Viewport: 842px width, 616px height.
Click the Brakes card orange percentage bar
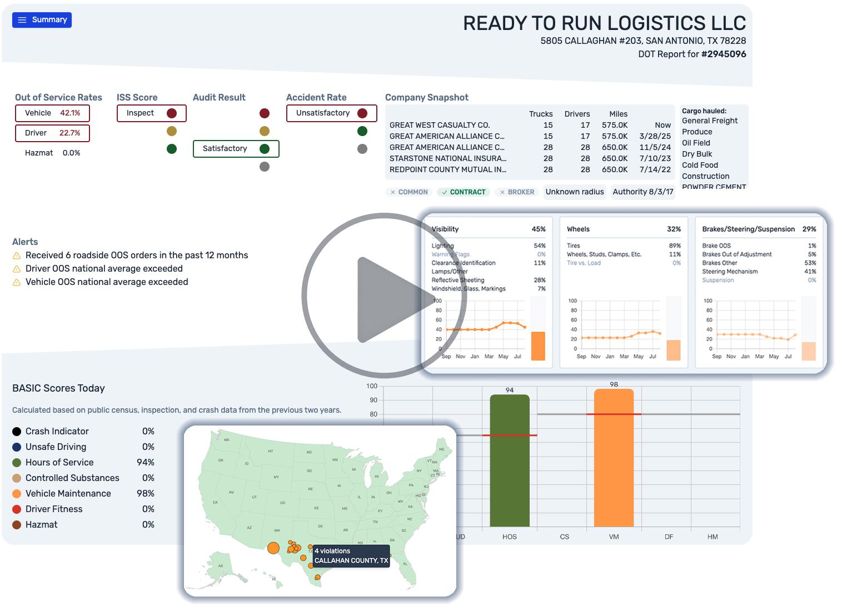809,352
